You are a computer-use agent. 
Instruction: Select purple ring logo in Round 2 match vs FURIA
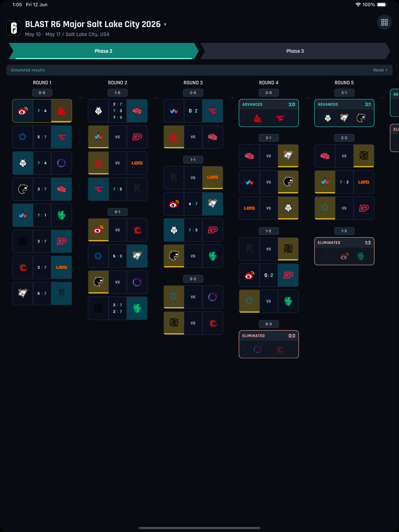[137, 282]
